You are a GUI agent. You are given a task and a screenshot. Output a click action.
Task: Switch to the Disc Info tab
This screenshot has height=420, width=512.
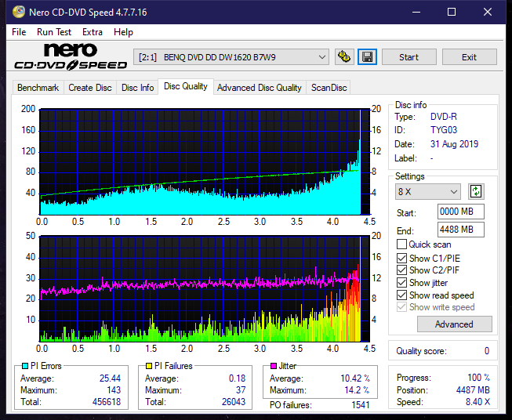137,88
